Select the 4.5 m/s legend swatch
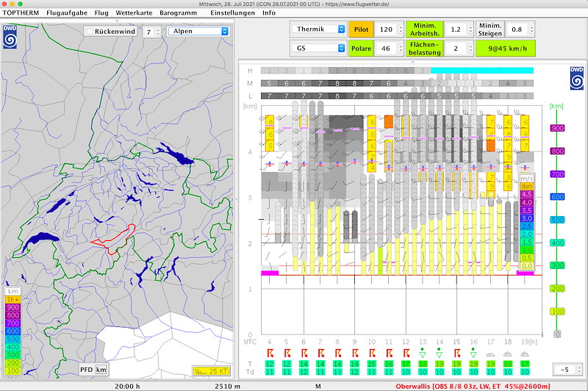 tap(527, 194)
